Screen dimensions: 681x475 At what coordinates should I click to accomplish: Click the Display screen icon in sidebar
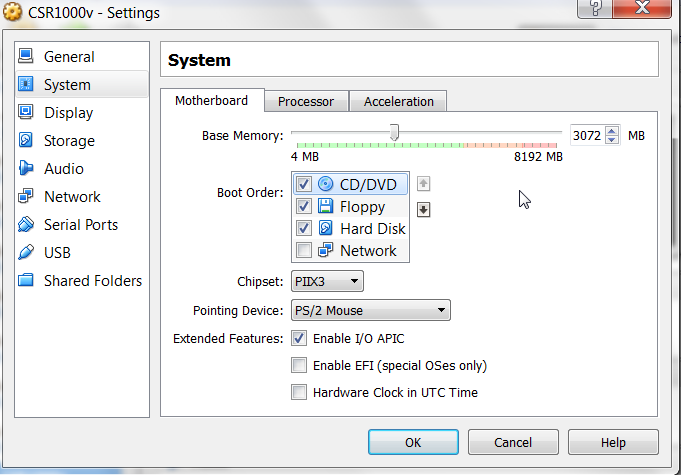26,112
